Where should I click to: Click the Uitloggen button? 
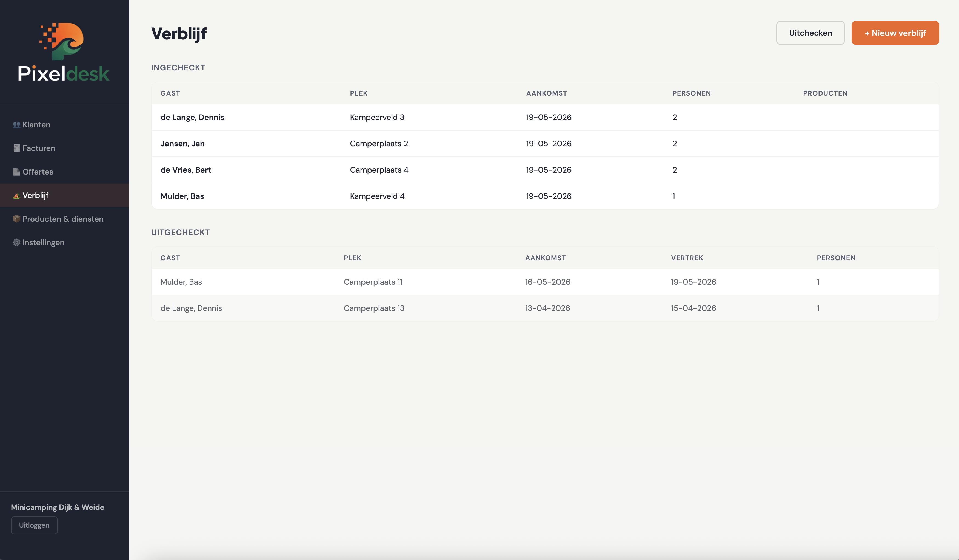tap(34, 525)
